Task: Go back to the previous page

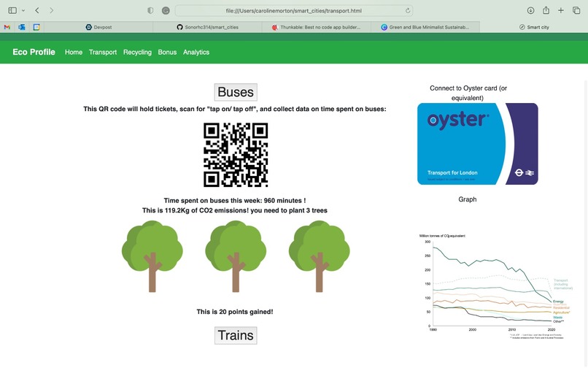Action: [x=37, y=10]
